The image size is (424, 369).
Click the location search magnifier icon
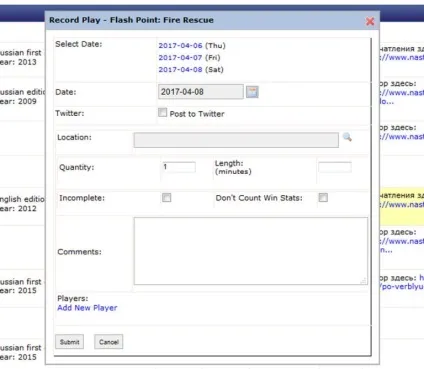347,137
